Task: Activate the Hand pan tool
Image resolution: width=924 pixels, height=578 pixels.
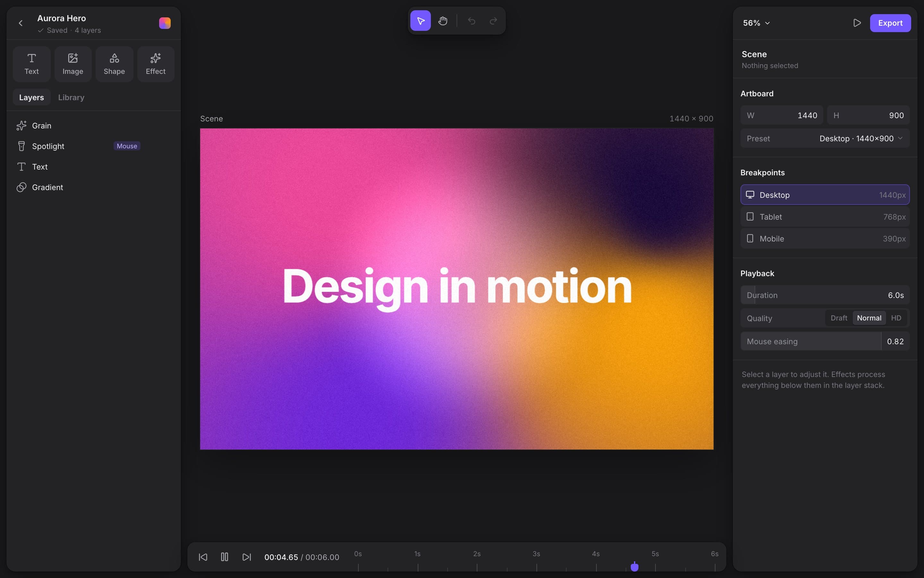Action: click(x=442, y=21)
